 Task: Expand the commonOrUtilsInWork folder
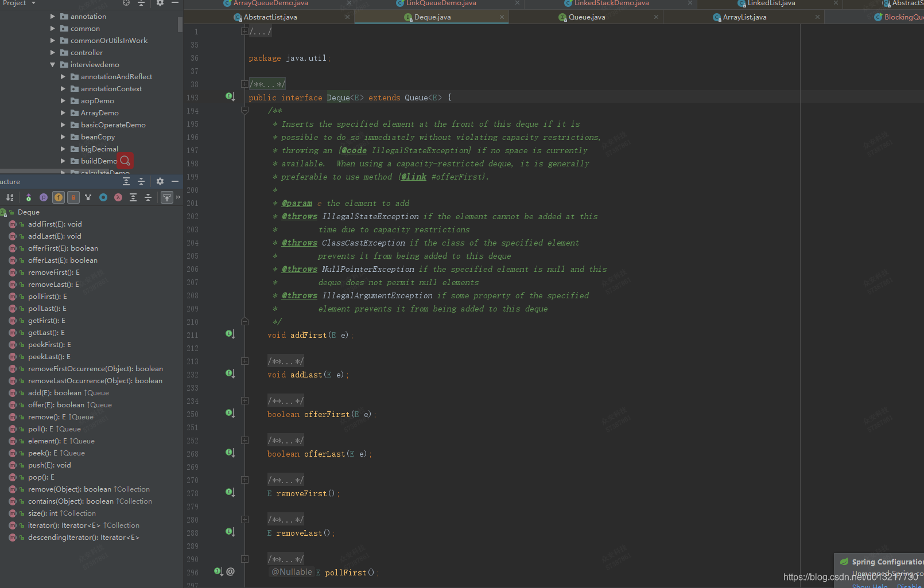pyautogui.click(x=53, y=41)
